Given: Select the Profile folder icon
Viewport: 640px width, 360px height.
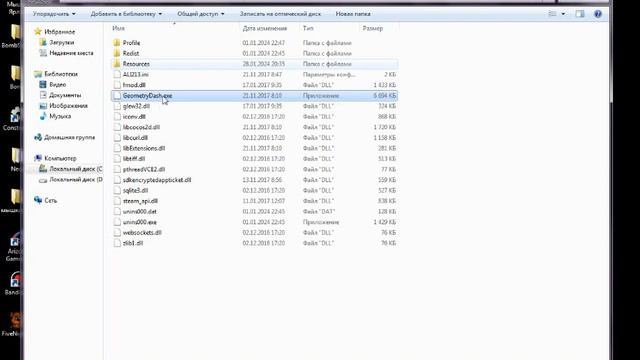Looking at the screenshot, I should pyautogui.click(x=117, y=43).
